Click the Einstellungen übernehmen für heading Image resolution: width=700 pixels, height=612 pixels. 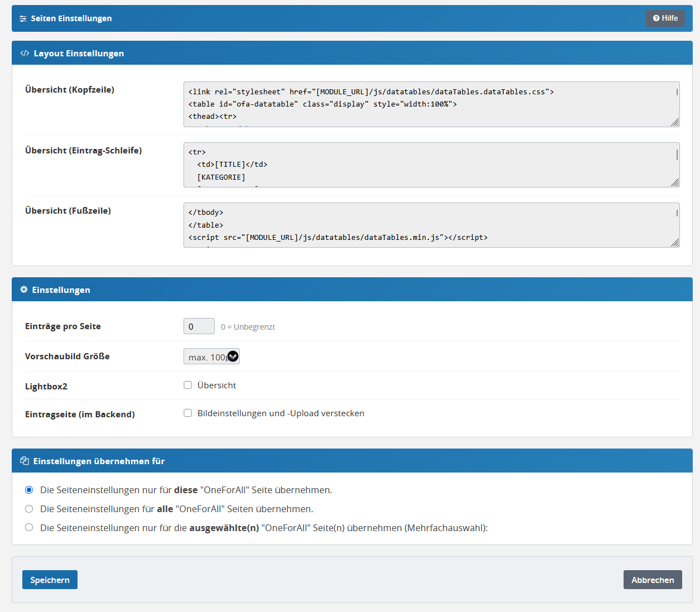99,461
